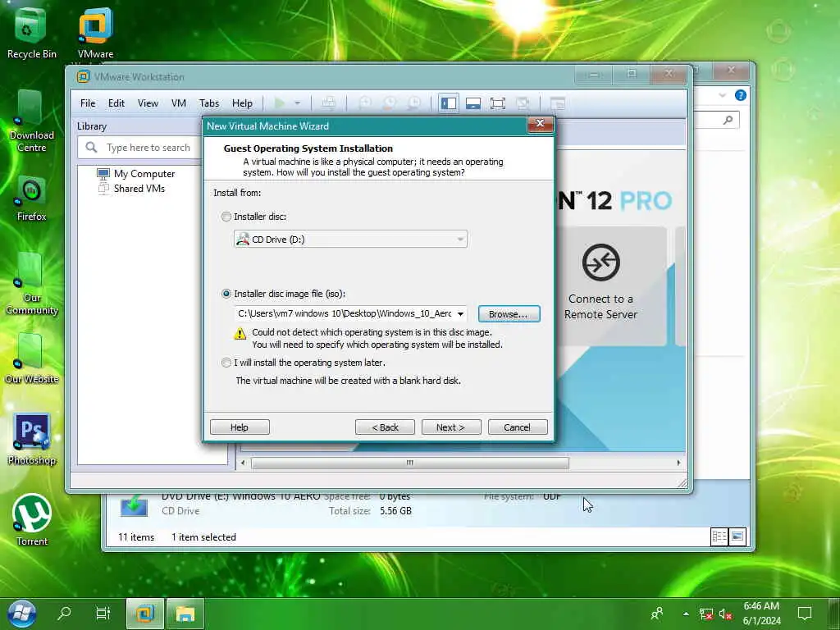The height and width of the screenshot is (630, 840).
Task: Click the taskbar search icon
Action: [x=64, y=614]
